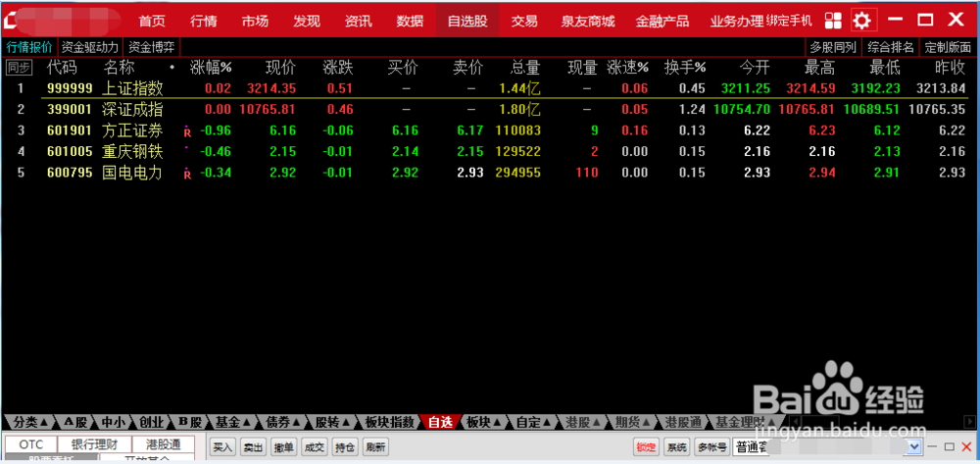Select the 港股通 bottom tab in the tab bar
The width and height of the screenshot is (980, 464).
(683, 422)
